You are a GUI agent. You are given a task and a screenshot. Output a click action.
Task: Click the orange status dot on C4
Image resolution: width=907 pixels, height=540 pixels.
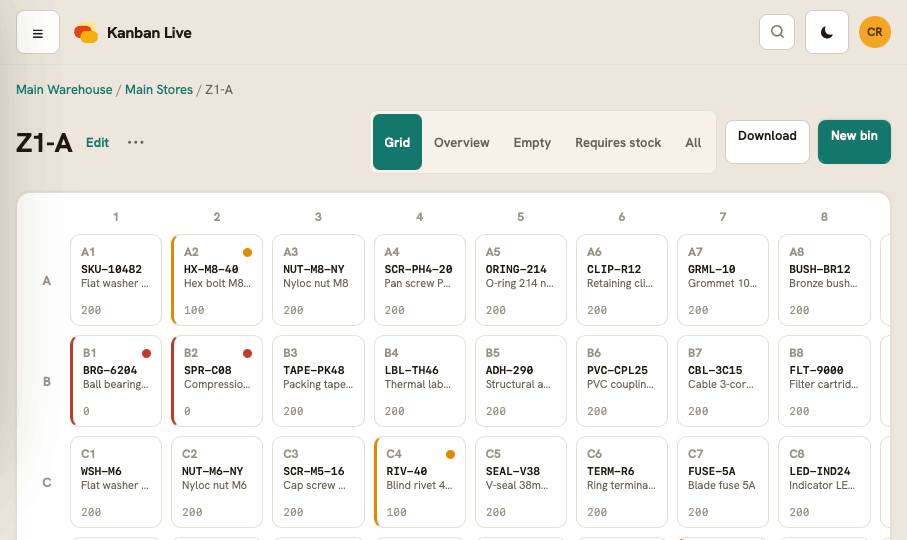(451, 454)
